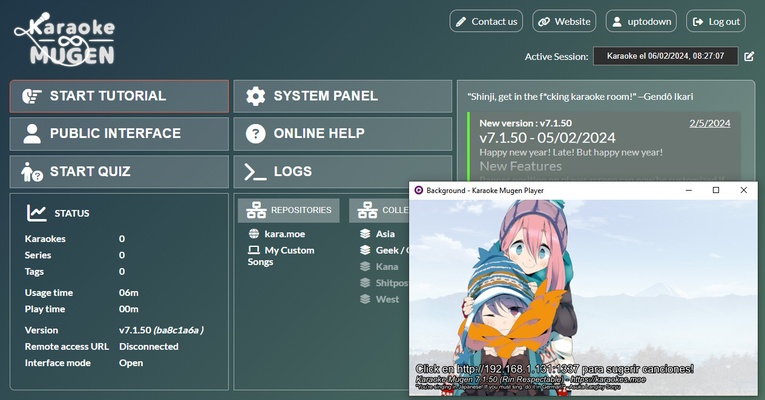The image size is (765, 400).
Task: Select the Asia collection
Action: 385,234
